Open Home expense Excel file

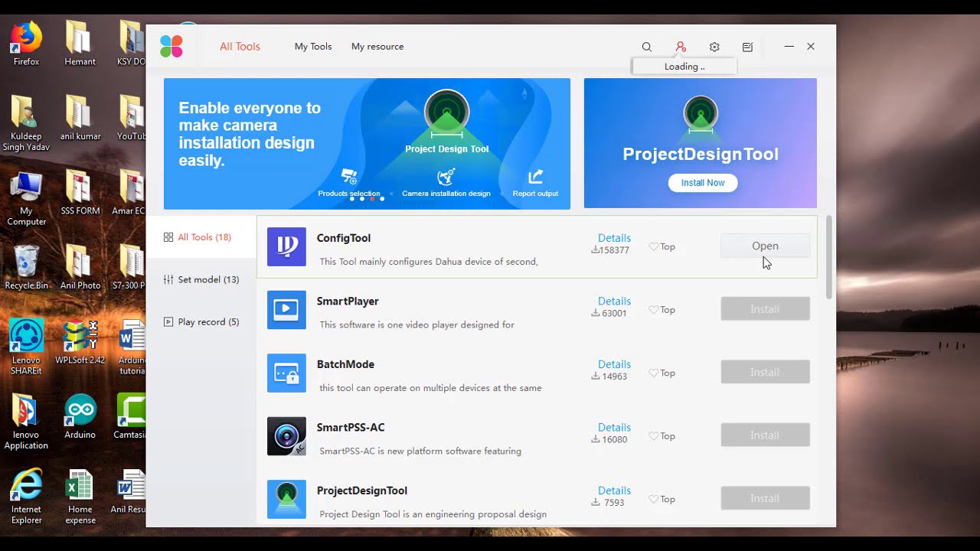pos(80,497)
